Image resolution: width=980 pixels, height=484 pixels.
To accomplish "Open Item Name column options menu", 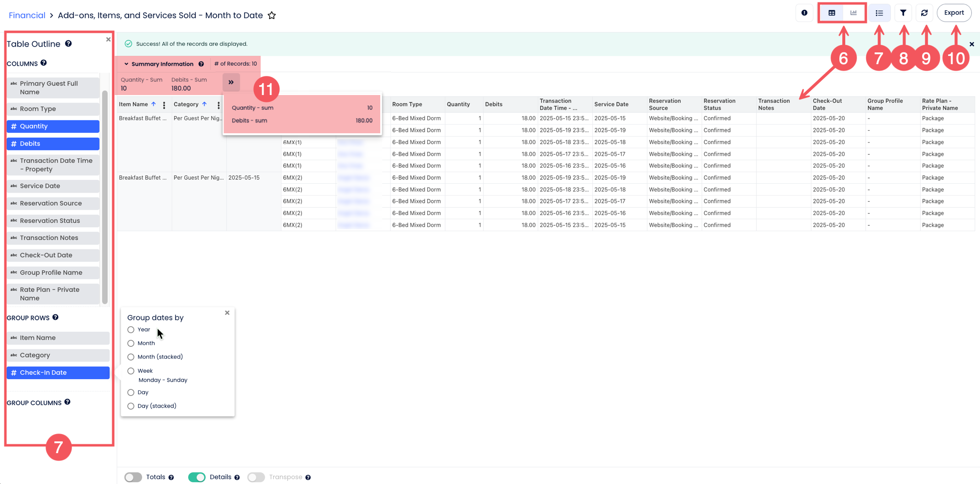I will (164, 105).
